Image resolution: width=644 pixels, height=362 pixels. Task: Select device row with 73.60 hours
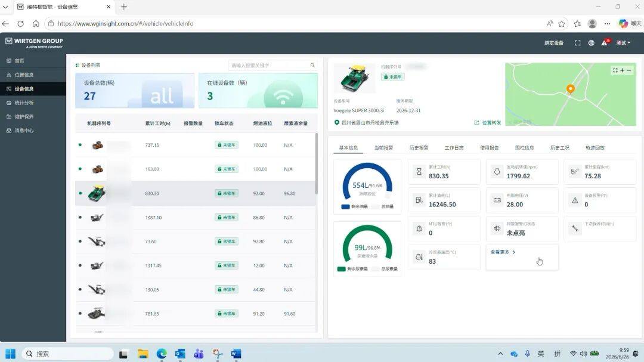point(196,242)
